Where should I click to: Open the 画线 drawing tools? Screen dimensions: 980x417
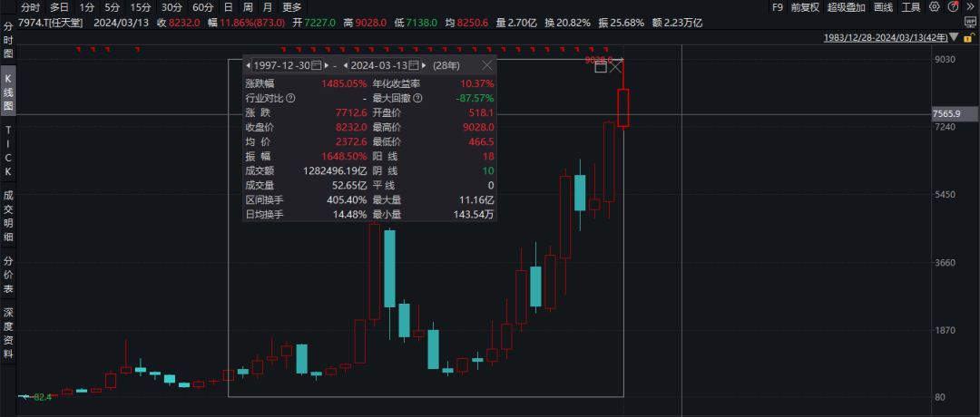(884, 7)
